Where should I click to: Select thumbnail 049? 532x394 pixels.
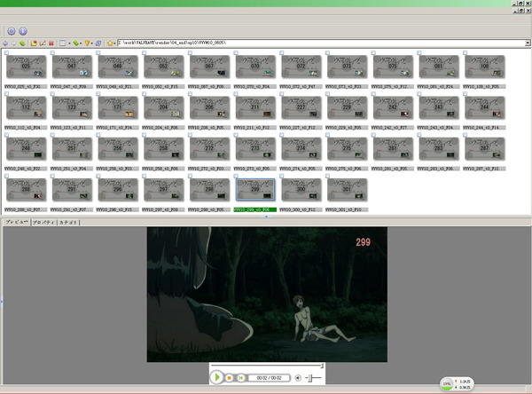[118, 67]
